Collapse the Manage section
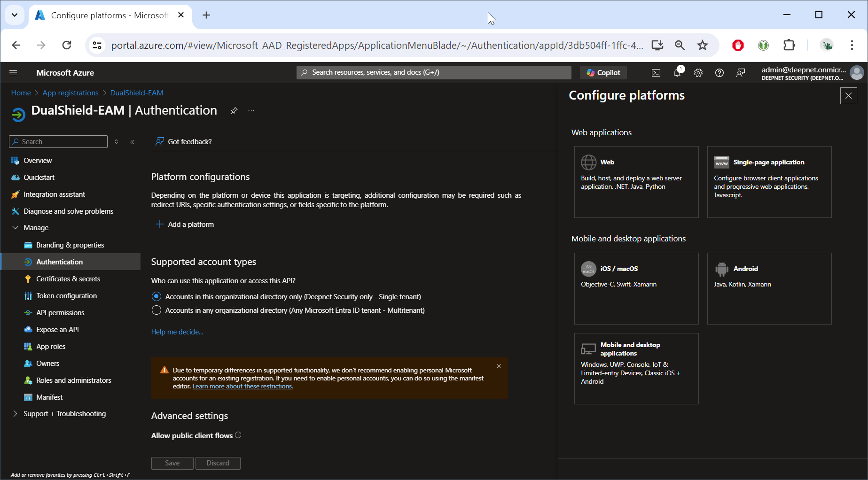868x480 pixels. [x=15, y=228]
